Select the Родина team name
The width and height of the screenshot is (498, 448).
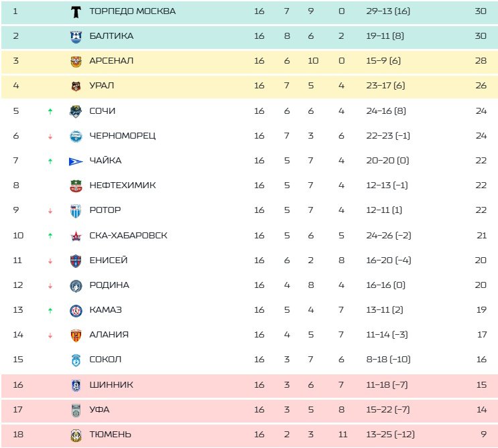pos(109,285)
